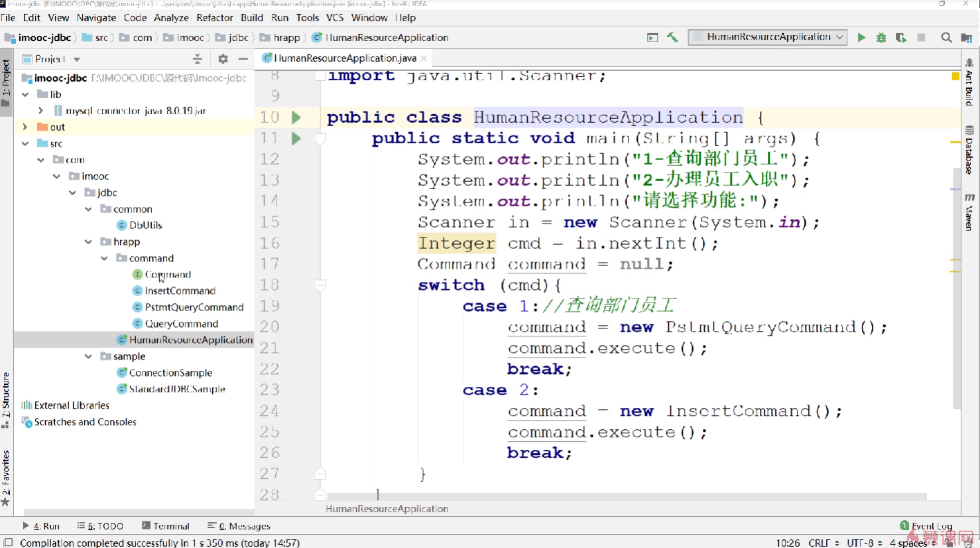Open Project panel settings gear
Viewport: 980px width, 548px height.
click(x=223, y=59)
